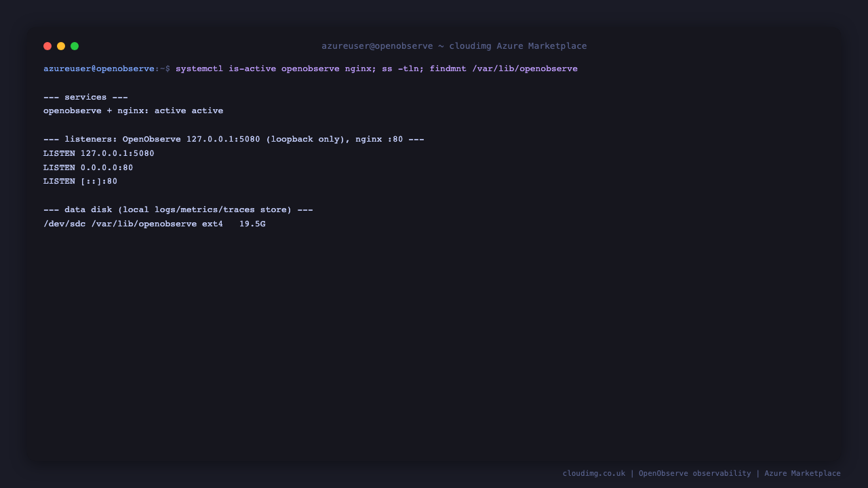The image size is (868, 488).
Task: Click the yellow minimize window dot
Action: pyautogui.click(x=61, y=46)
